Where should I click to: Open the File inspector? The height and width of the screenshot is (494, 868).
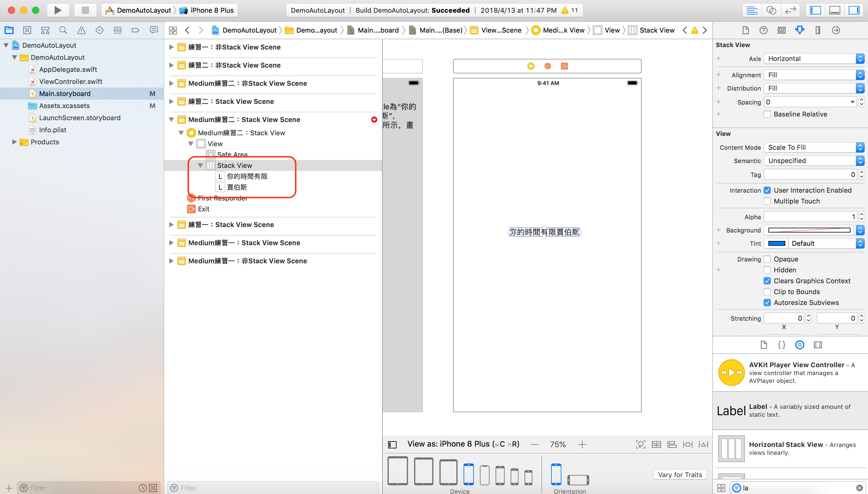point(745,30)
